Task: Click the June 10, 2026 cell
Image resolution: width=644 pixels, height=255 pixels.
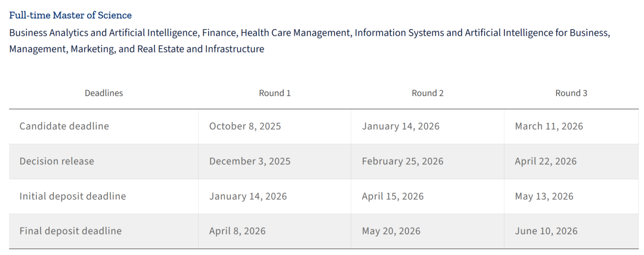Action: (546, 231)
